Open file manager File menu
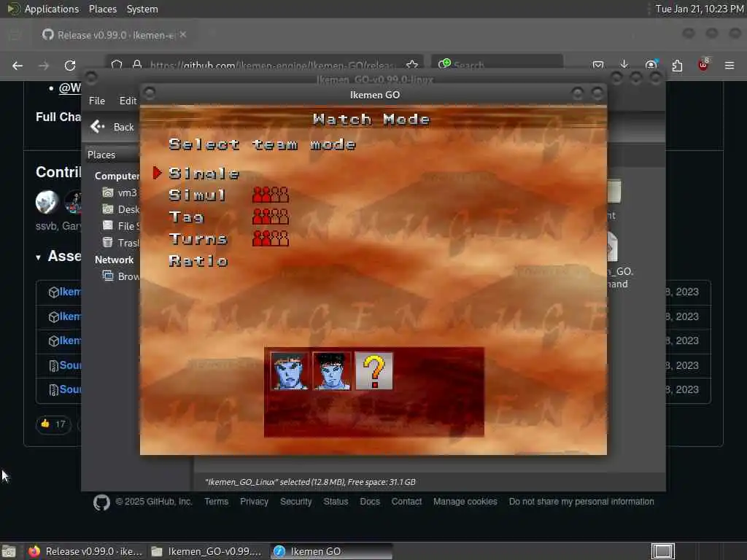This screenshot has width=747, height=560. coord(97,101)
